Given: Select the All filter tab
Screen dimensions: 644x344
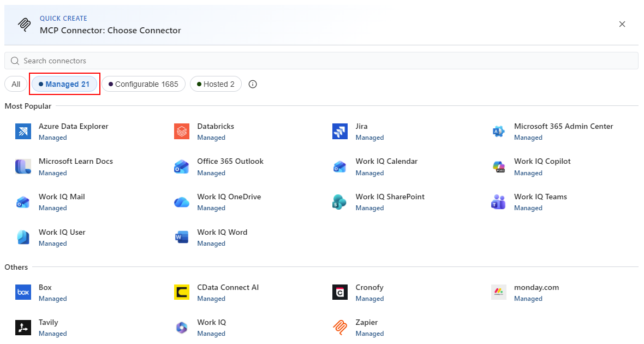Looking at the screenshot, I should (16, 84).
